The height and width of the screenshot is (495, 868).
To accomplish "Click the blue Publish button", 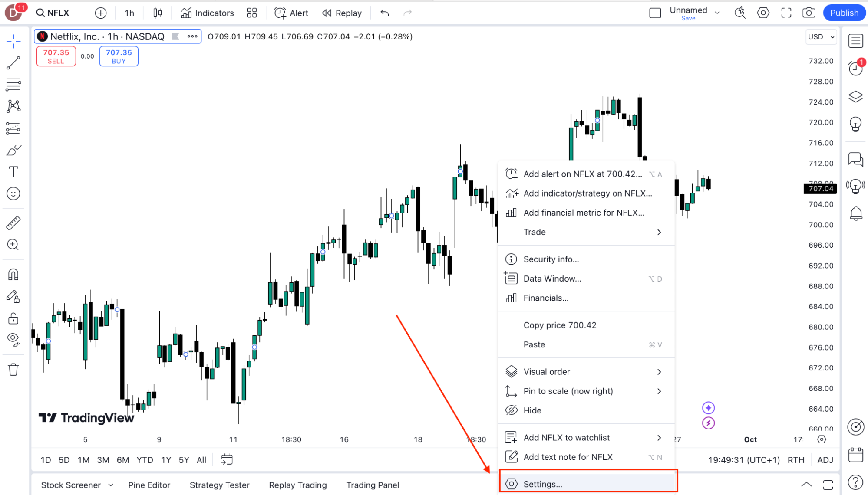I will click(844, 13).
